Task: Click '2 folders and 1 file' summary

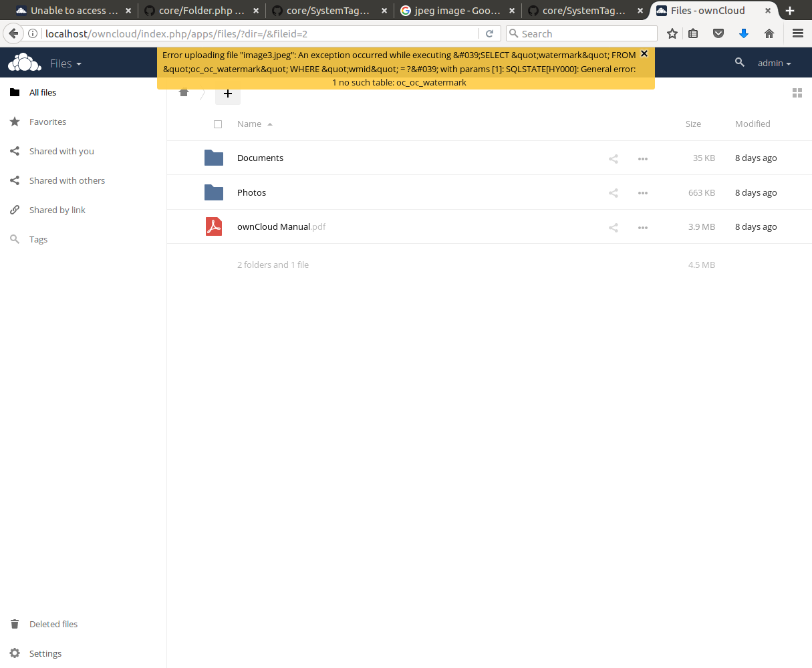Action: pos(273,265)
